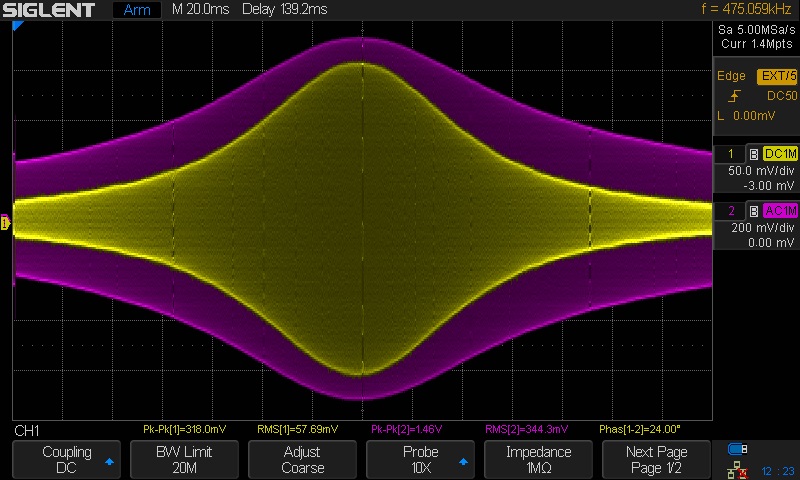
Task: Open the EXT/5 trigger source selector
Action: [778, 75]
